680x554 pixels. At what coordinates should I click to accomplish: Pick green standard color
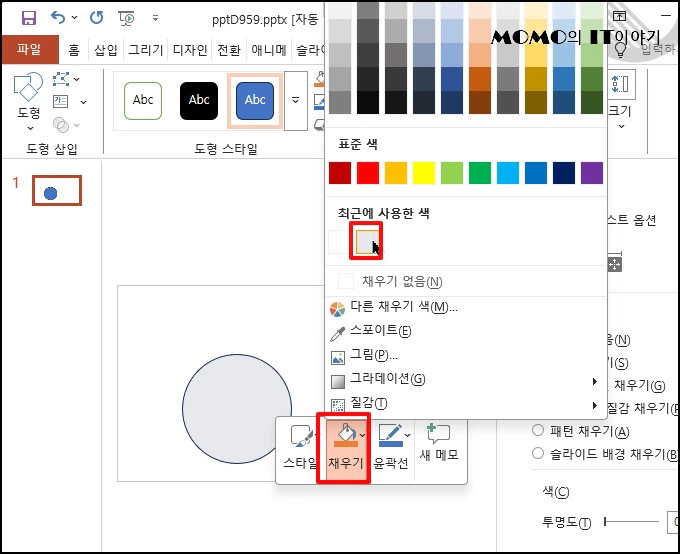coord(480,173)
